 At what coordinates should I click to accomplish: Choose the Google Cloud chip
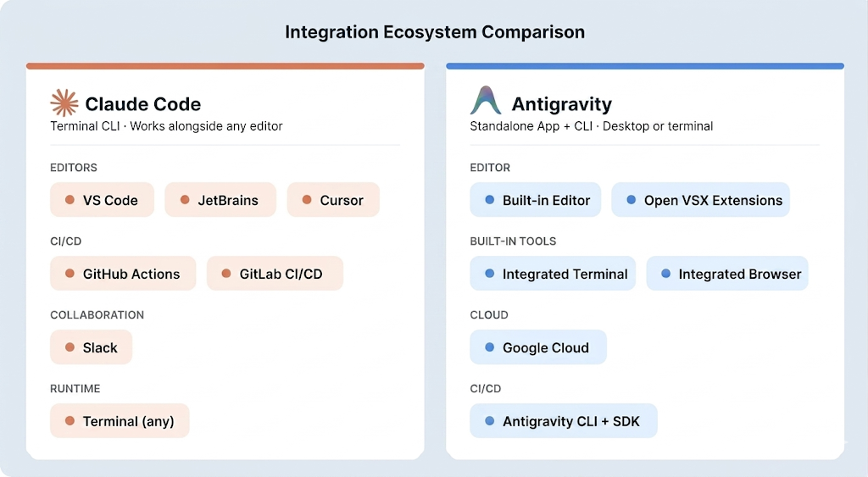coord(538,347)
